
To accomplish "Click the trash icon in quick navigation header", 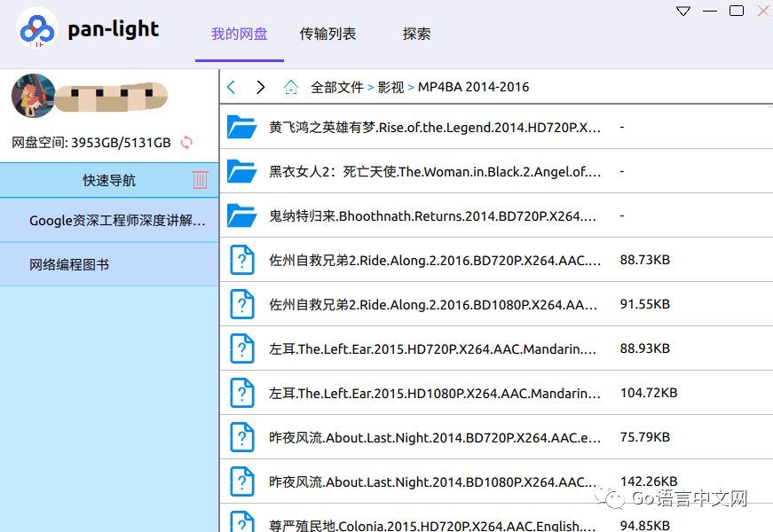I will [x=200, y=180].
